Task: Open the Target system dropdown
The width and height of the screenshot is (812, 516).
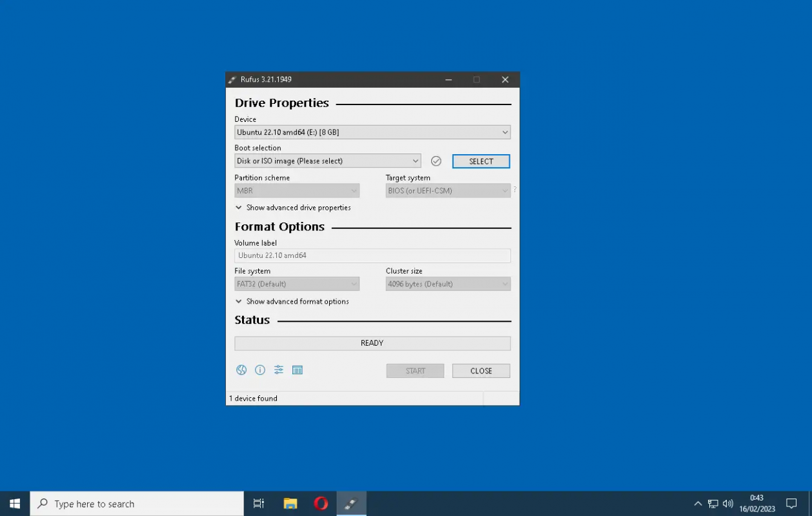Action: coord(448,191)
